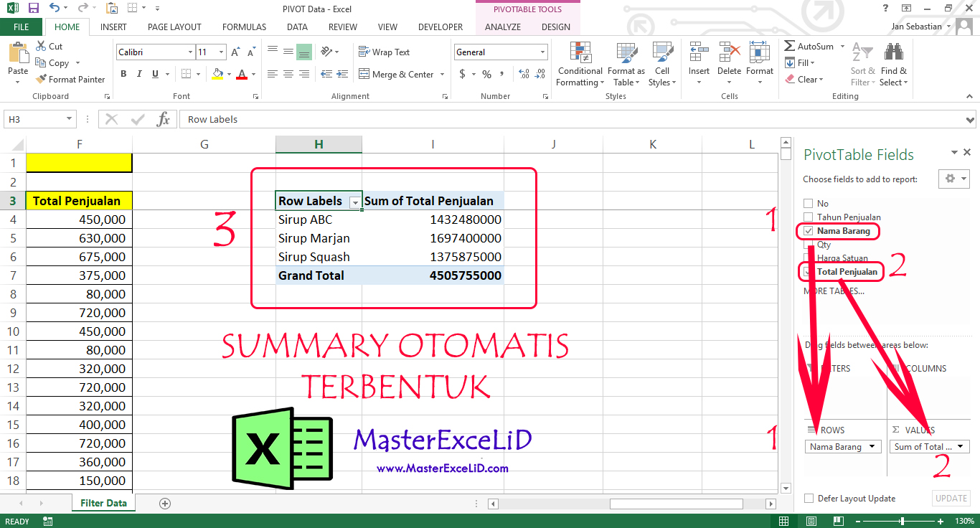Open Conditional Formatting menu

(x=580, y=65)
